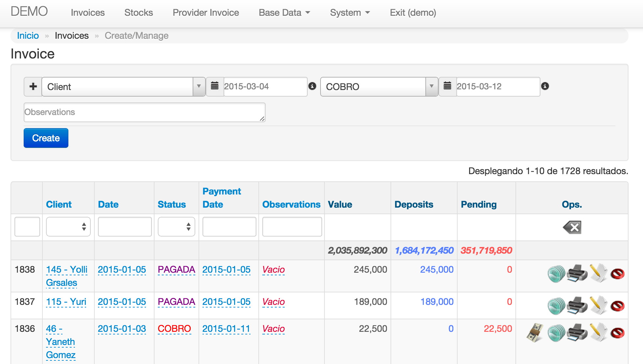Edit invoice 1838 with the pencil icon
The height and width of the screenshot is (364, 643).
(x=598, y=273)
